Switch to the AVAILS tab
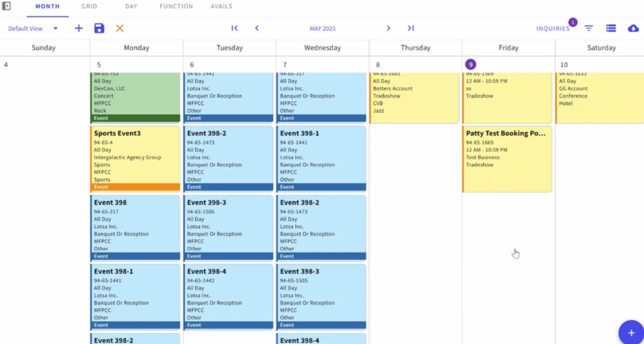 [x=222, y=7]
